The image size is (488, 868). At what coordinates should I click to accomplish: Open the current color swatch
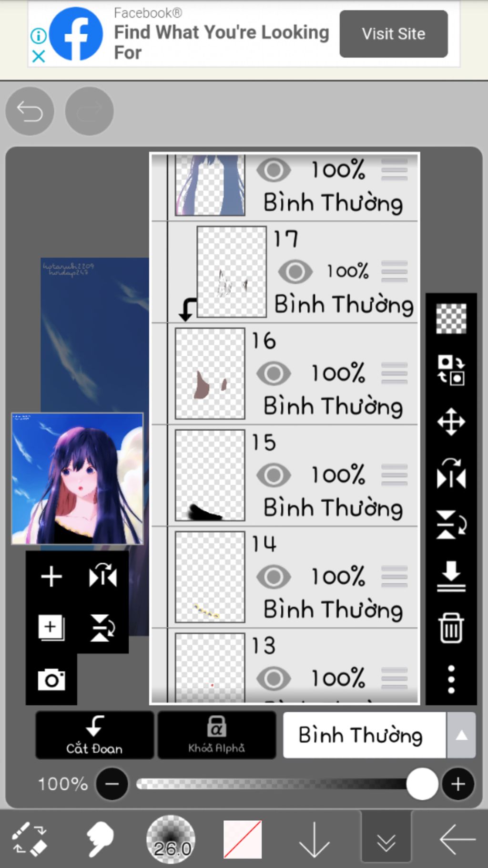pos(243,839)
